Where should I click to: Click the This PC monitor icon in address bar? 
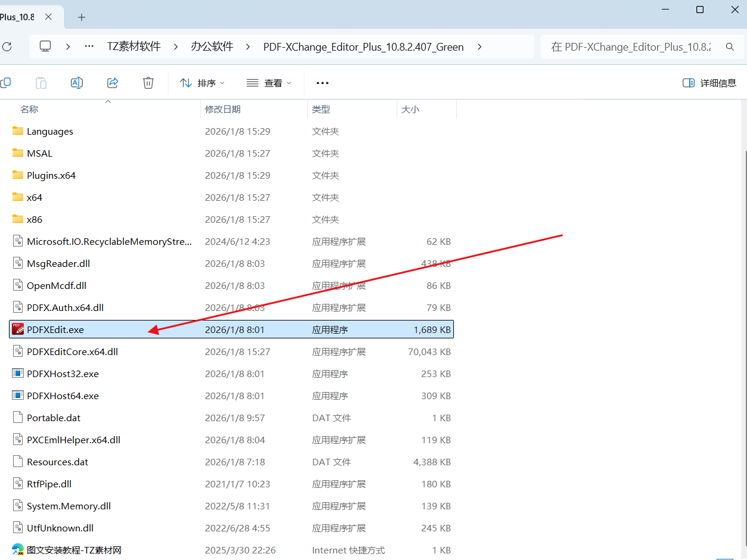pyautogui.click(x=45, y=46)
